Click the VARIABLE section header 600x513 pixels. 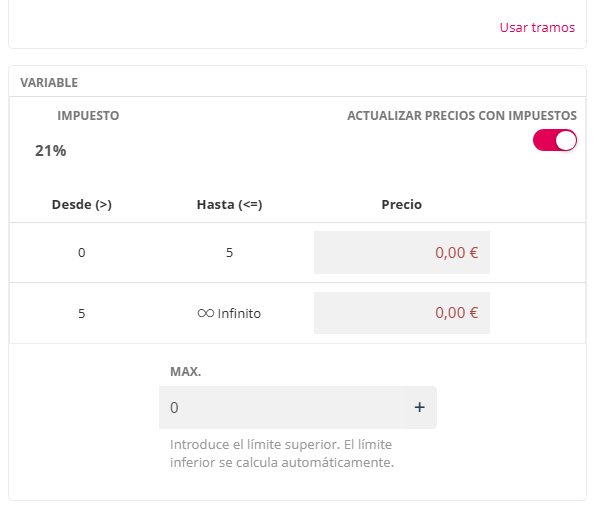pos(49,82)
